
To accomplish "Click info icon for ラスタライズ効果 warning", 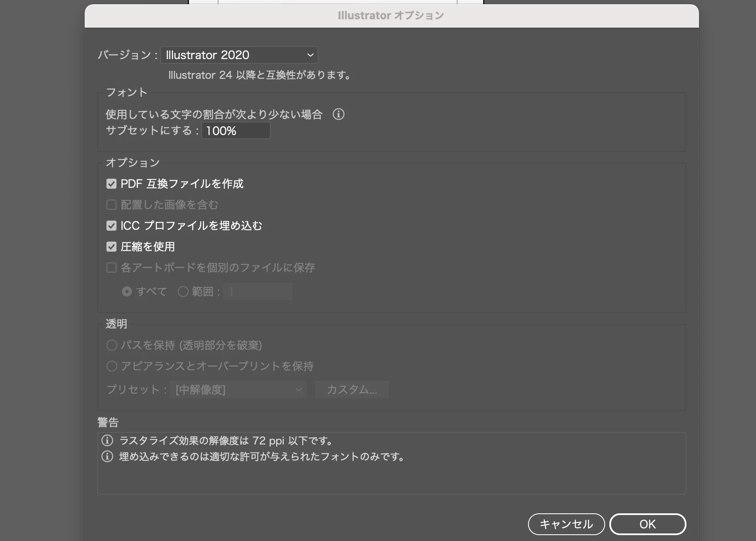I will pyautogui.click(x=107, y=440).
